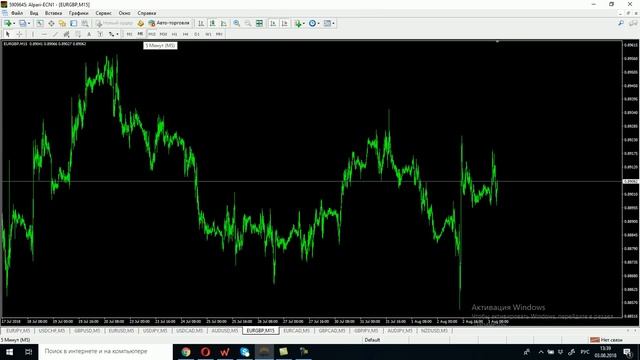Toggle chart auto scroll
The image size is (640, 360).
click(273, 23)
